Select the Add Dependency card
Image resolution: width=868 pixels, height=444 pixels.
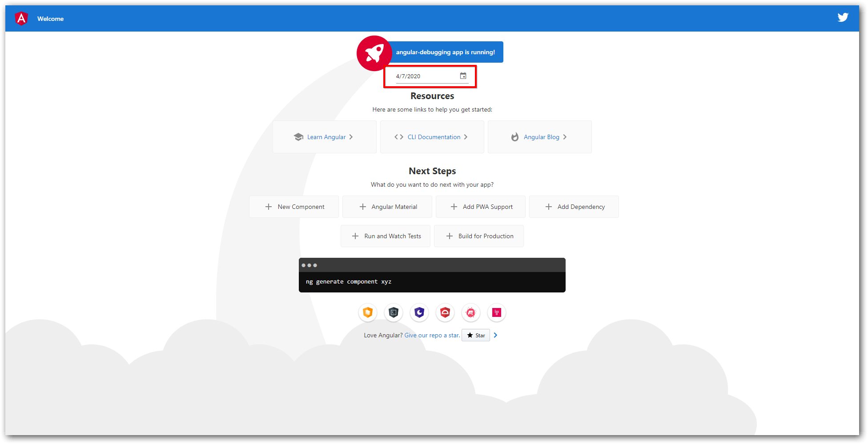coord(574,207)
